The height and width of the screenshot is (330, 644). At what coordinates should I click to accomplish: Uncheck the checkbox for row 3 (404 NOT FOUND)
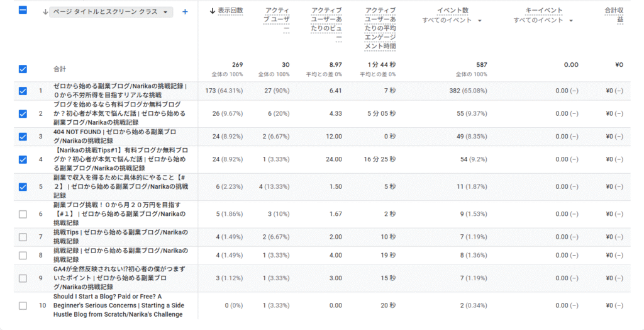pos(23,137)
